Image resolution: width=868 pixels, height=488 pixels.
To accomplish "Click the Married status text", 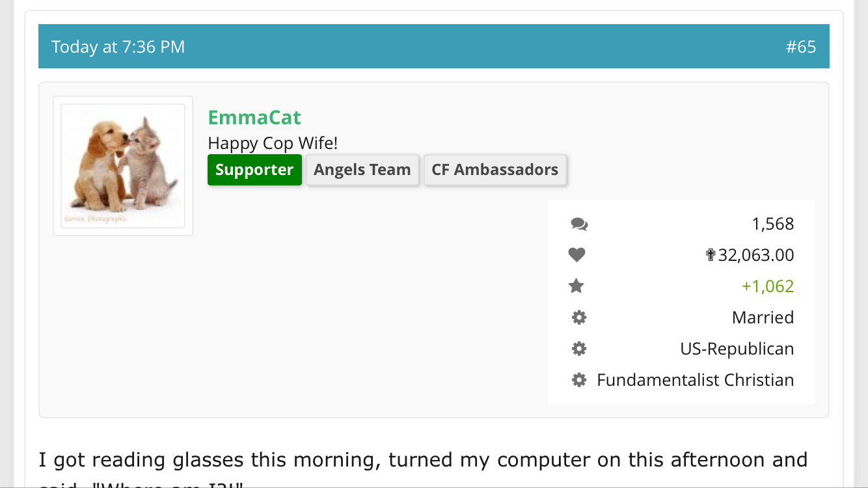I will [763, 318].
